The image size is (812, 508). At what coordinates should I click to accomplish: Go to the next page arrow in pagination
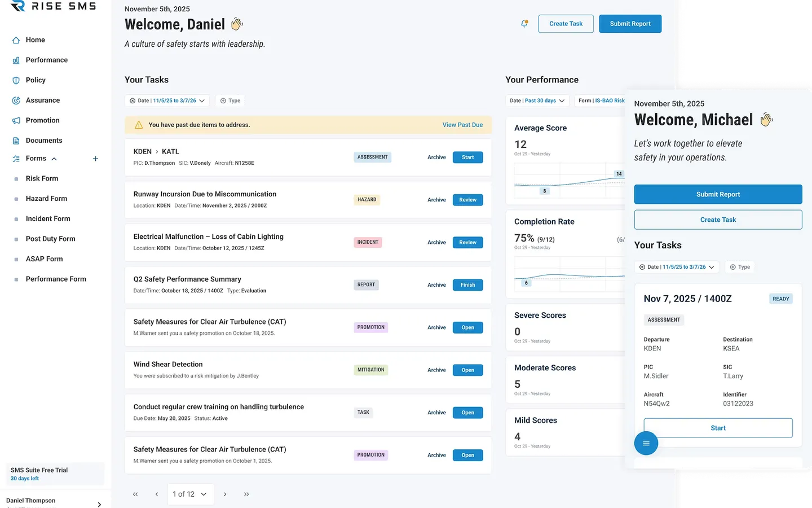225,494
